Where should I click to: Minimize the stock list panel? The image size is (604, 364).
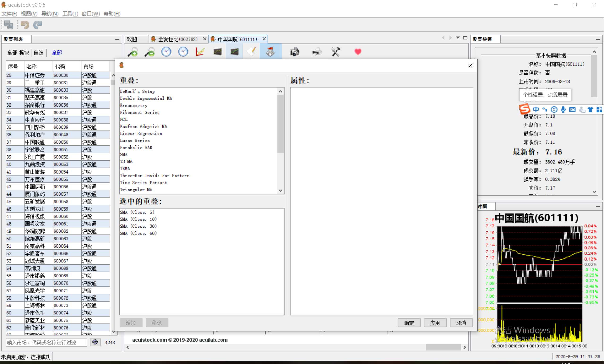117,39
